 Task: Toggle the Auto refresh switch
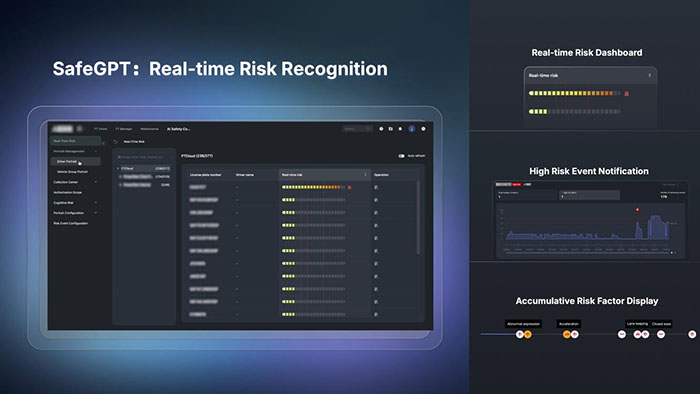coord(401,156)
